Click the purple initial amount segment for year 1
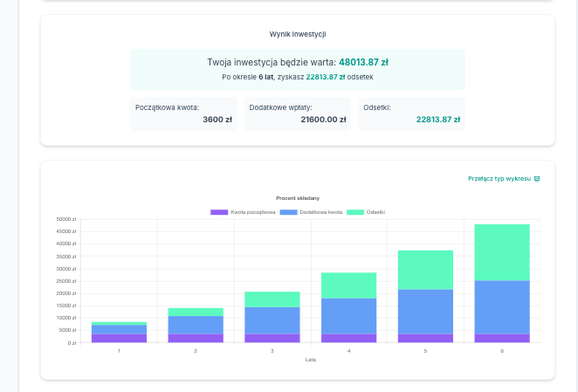Viewport: 578px width, 392px height. [x=119, y=339]
